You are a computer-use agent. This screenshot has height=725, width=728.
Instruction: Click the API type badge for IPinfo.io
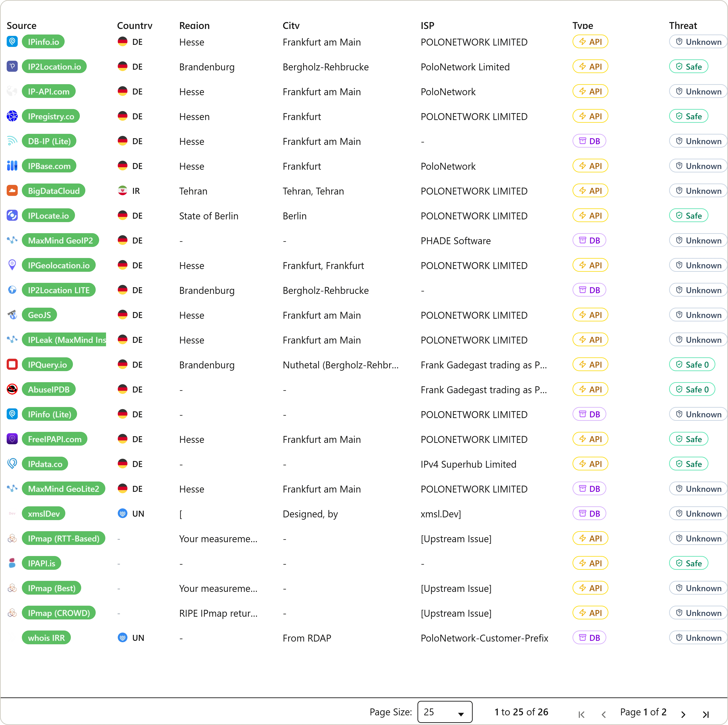click(590, 41)
